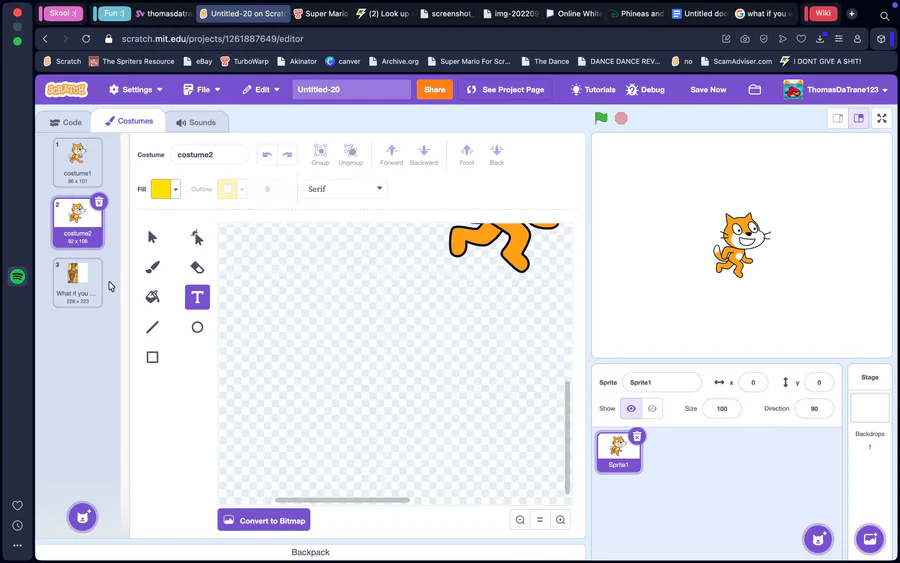The height and width of the screenshot is (563, 900).
Task: Click the Group icon
Action: tap(320, 154)
